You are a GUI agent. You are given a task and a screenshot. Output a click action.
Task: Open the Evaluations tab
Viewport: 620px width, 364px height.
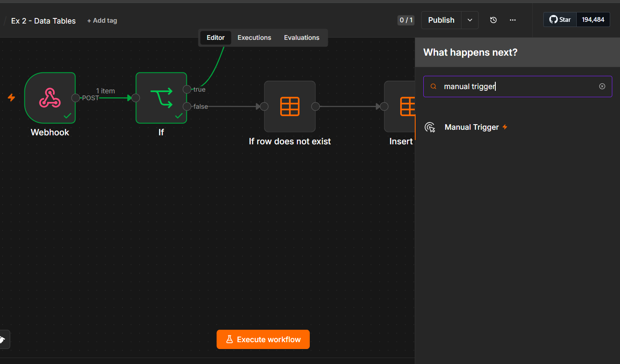tap(302, 38)
